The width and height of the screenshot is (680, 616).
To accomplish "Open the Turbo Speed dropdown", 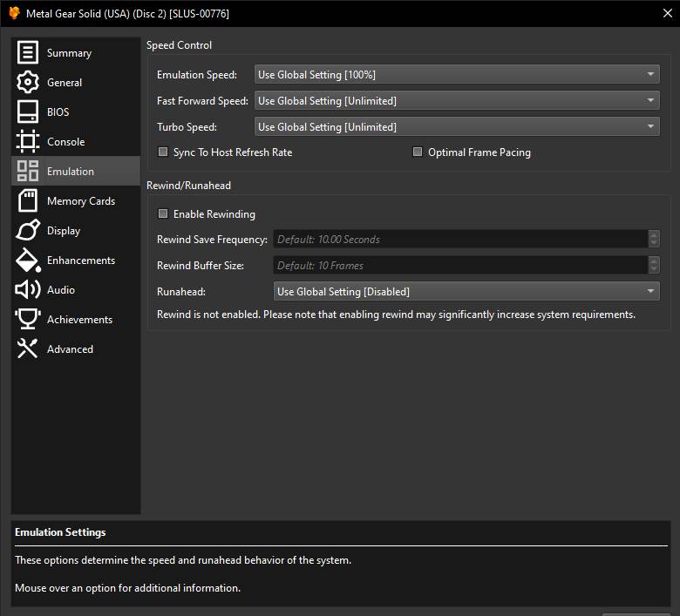I will tap(457, 126).
